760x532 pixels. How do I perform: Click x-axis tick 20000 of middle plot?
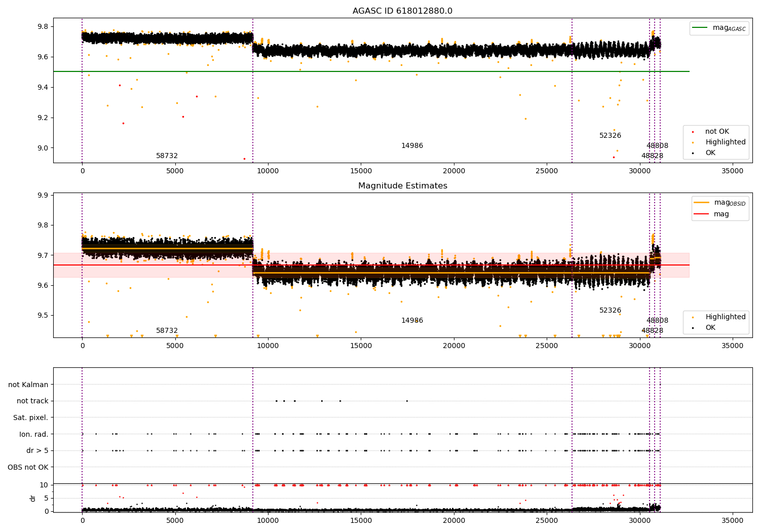click(x=453, y=346)
